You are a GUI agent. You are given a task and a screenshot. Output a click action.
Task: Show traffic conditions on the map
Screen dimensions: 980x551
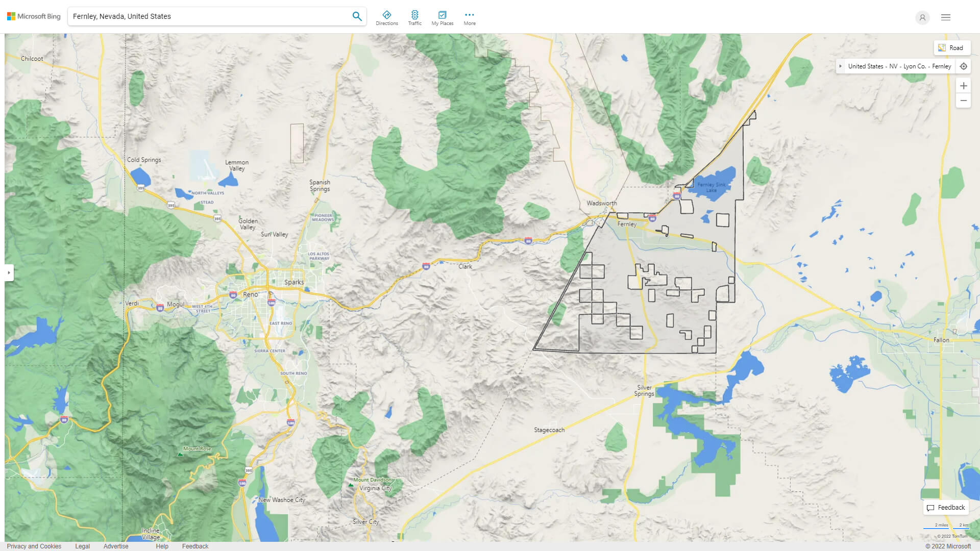click(x=415, y=16)
